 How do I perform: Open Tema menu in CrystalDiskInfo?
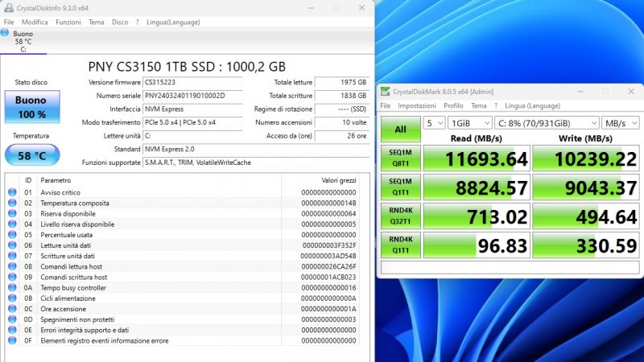(x=96, y=23)
